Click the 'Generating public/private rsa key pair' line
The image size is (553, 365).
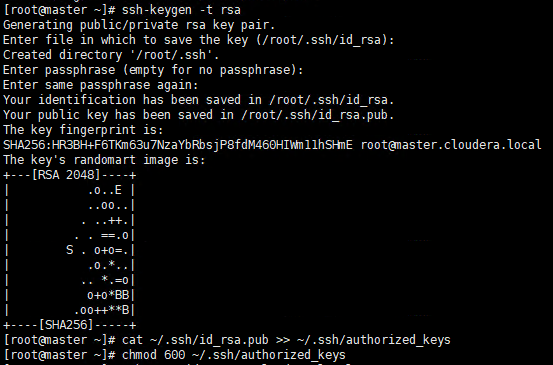[139, 25]
